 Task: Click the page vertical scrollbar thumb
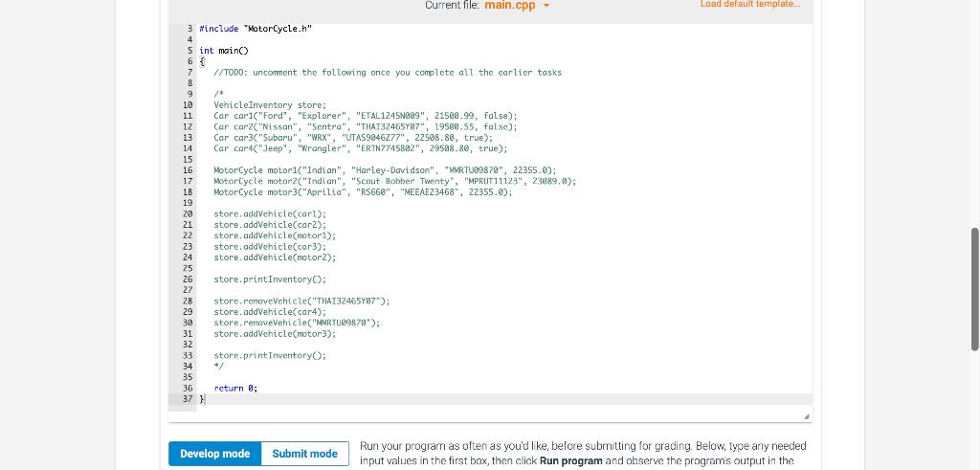[975, 289]
